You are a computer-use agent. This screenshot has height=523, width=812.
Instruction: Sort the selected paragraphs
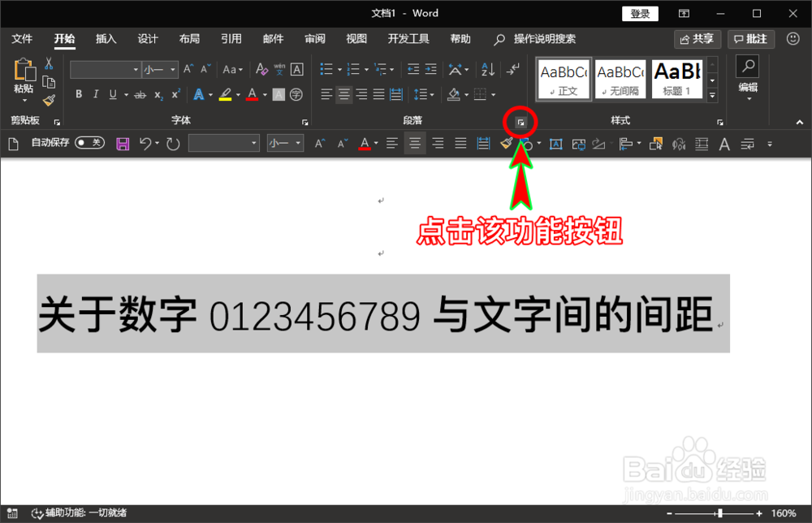tap(488, 70)
